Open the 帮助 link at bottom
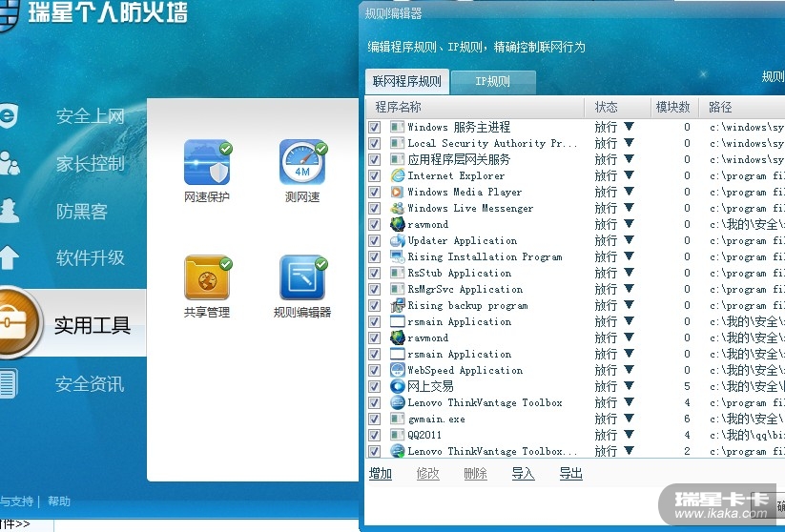785x532 pixels. [x=59, y=501]
